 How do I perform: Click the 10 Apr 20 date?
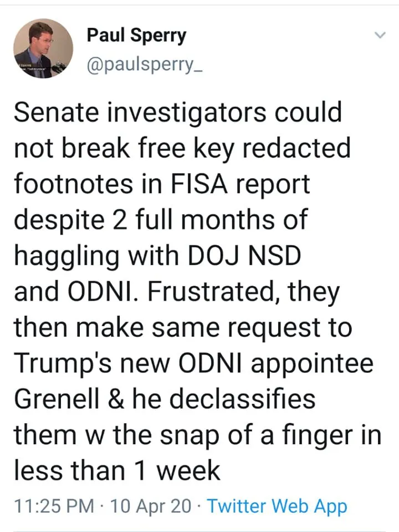(x=151, y=506)
